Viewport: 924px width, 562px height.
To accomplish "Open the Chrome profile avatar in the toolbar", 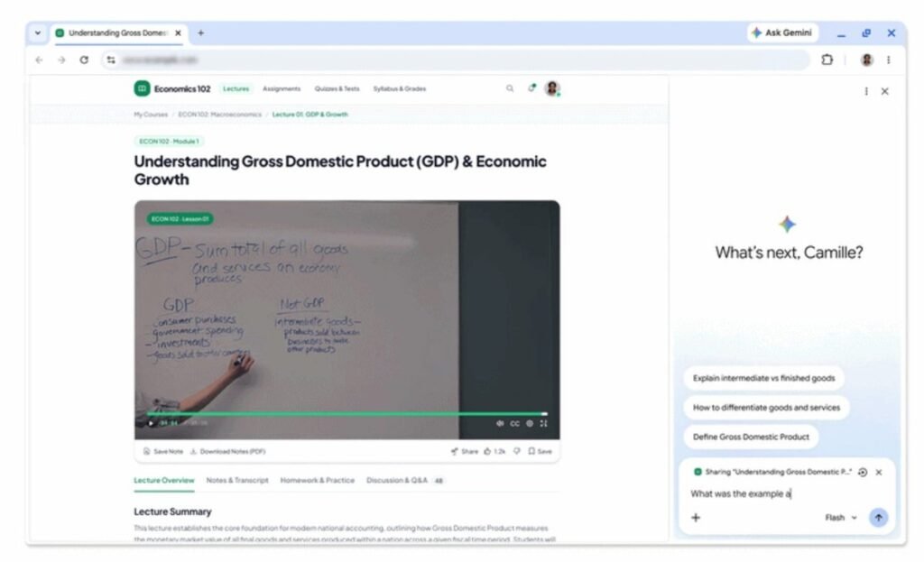I will [866, 60].
